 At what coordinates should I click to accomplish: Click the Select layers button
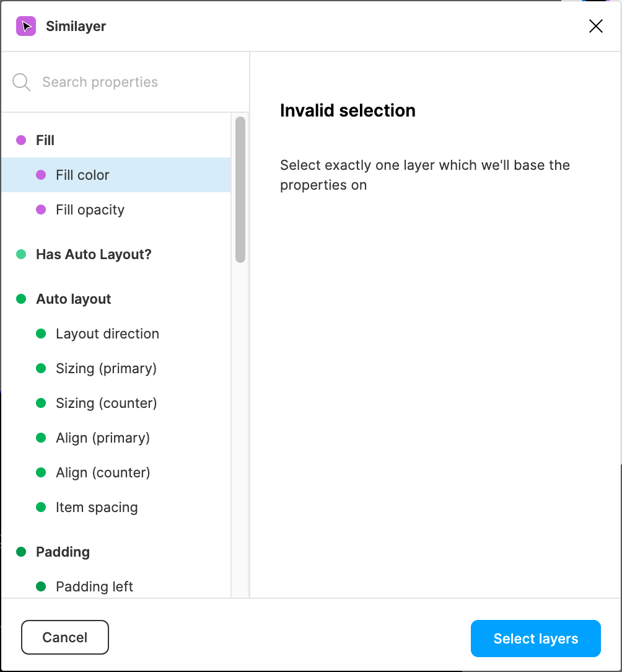(535, 639)
